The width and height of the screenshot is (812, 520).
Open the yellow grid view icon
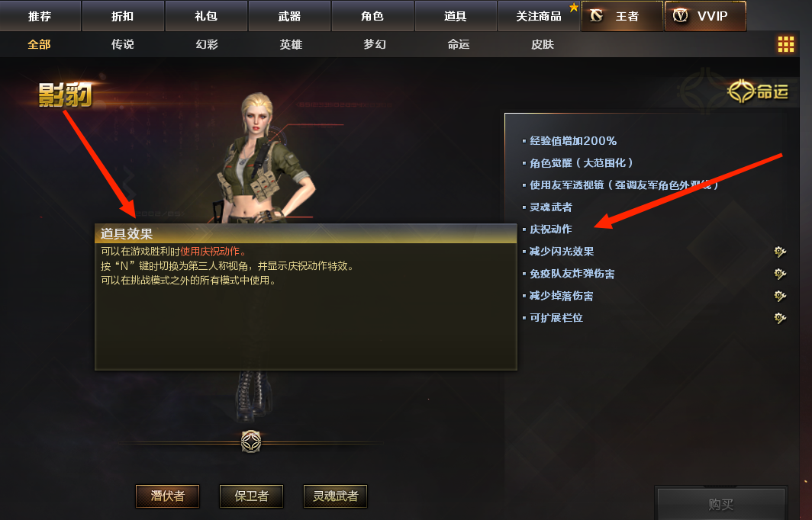coord(785,44)
